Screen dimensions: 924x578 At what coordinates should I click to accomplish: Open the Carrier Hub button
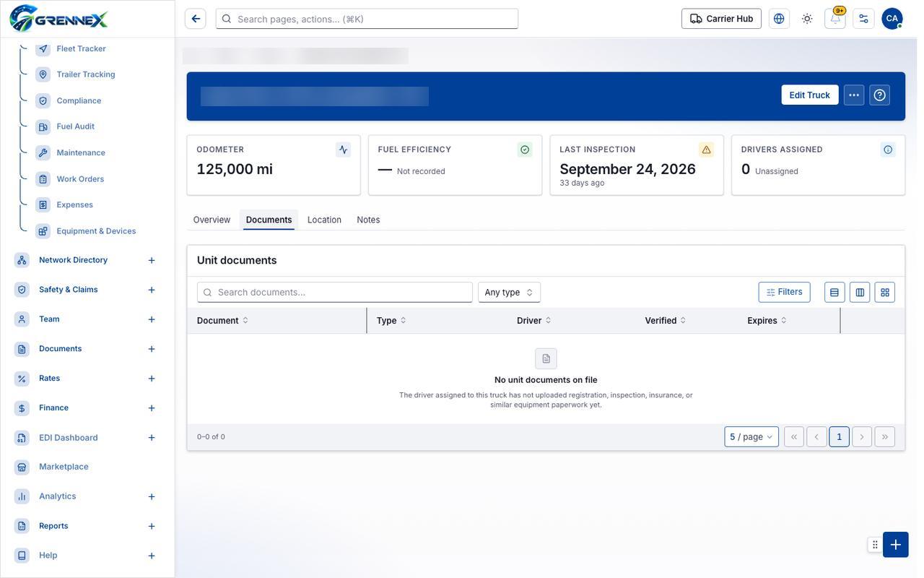click(721, 19)
